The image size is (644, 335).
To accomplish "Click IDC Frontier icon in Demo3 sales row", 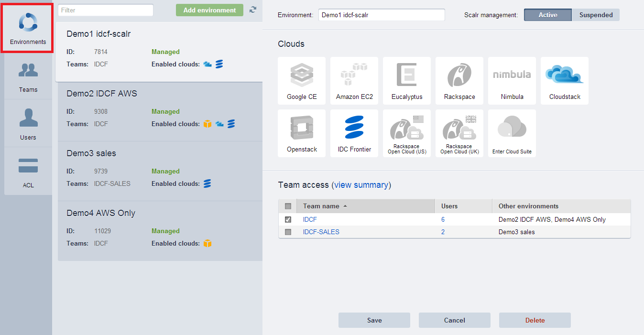I will 207,184.
